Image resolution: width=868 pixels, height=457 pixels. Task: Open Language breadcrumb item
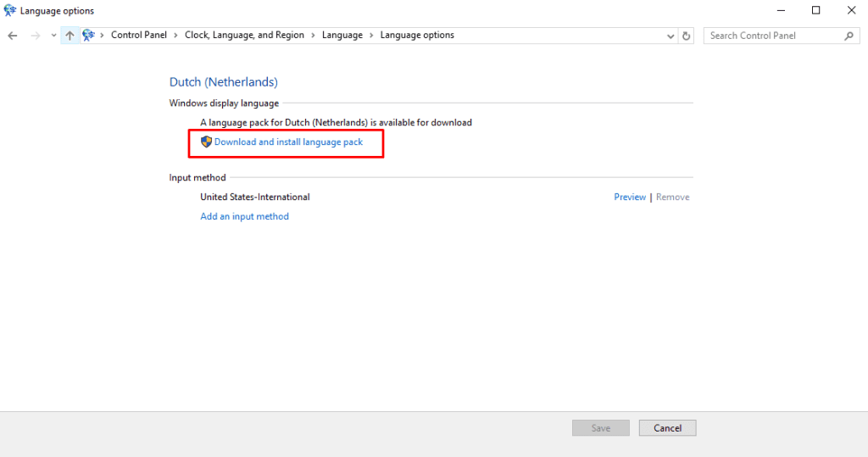click(x=342, y=35)
